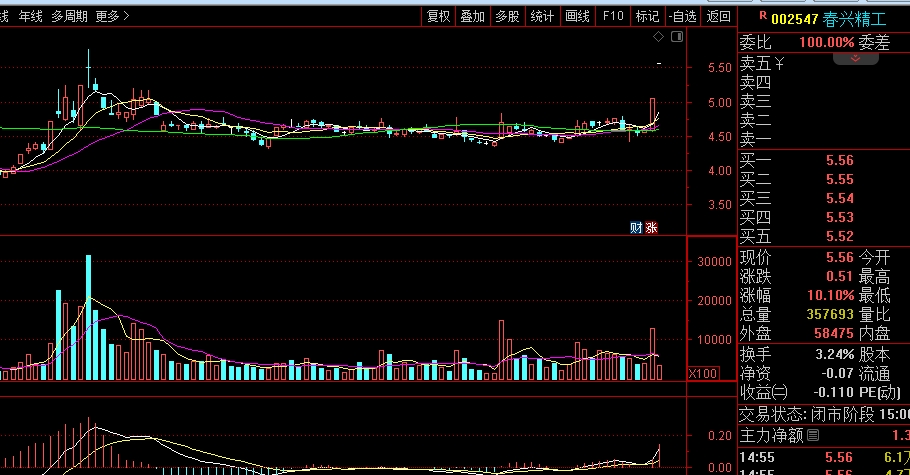Toggle the side panel layout icon
910x475 pixels.
click(677, 37)
